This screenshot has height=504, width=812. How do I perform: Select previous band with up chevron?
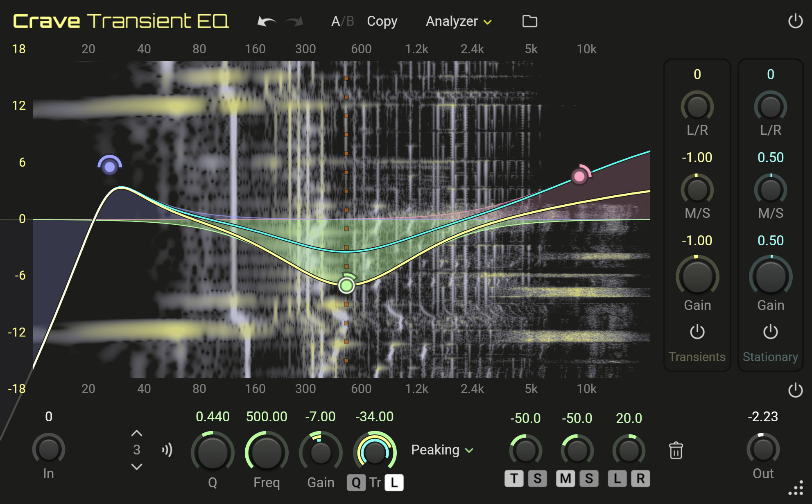(x=137, y=433)
